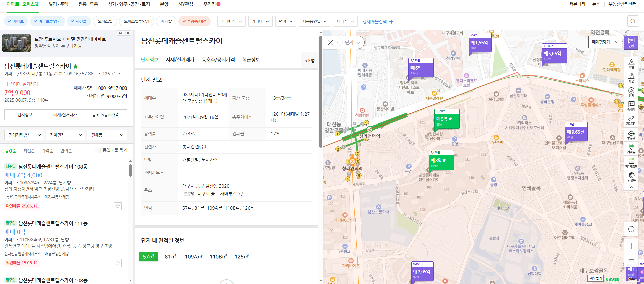
Task: Open the 세대수 dropdown filter
Action: coord(345,21)
